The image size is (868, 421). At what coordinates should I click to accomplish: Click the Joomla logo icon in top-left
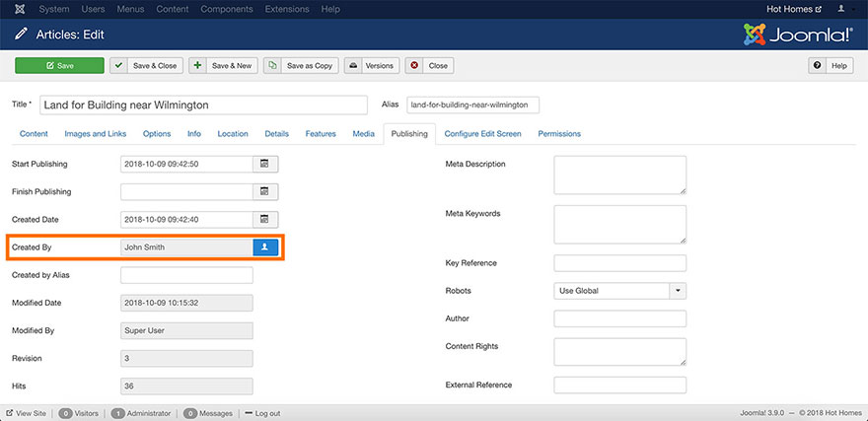11,9
